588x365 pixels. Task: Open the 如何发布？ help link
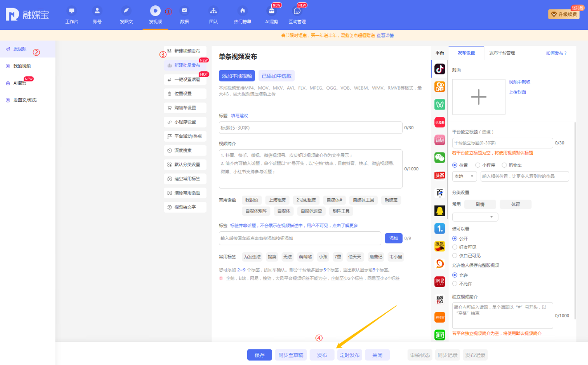pos(556,53)
